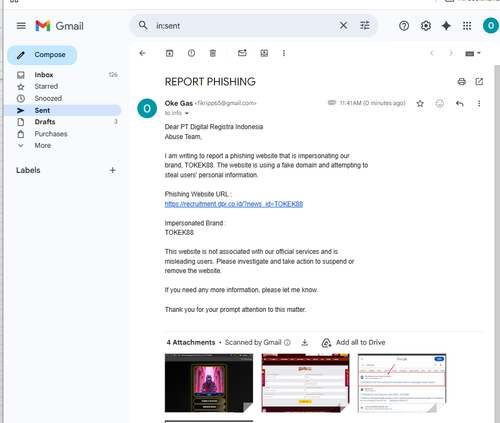The image size is (500, 423).
Task: Report this email as spam
Action: click(191, 53)
